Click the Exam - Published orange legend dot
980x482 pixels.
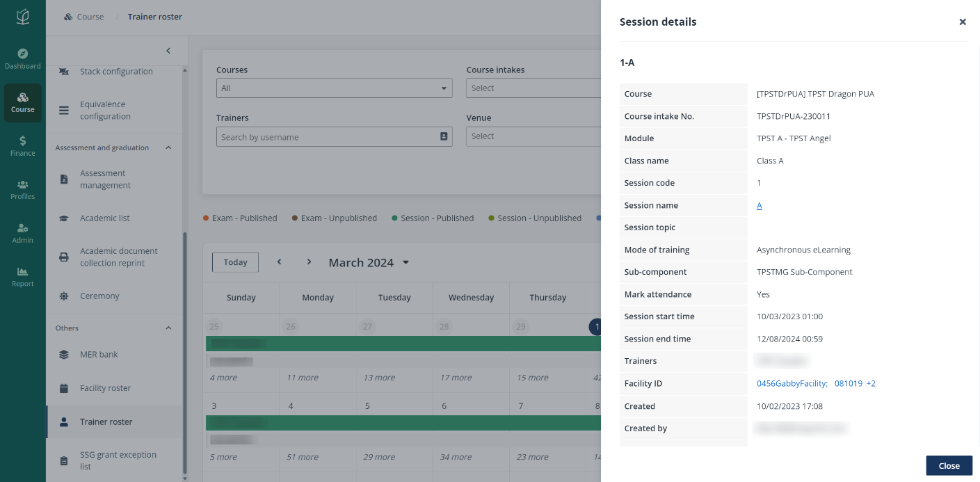pyautogui.click(x=206, y=218)
